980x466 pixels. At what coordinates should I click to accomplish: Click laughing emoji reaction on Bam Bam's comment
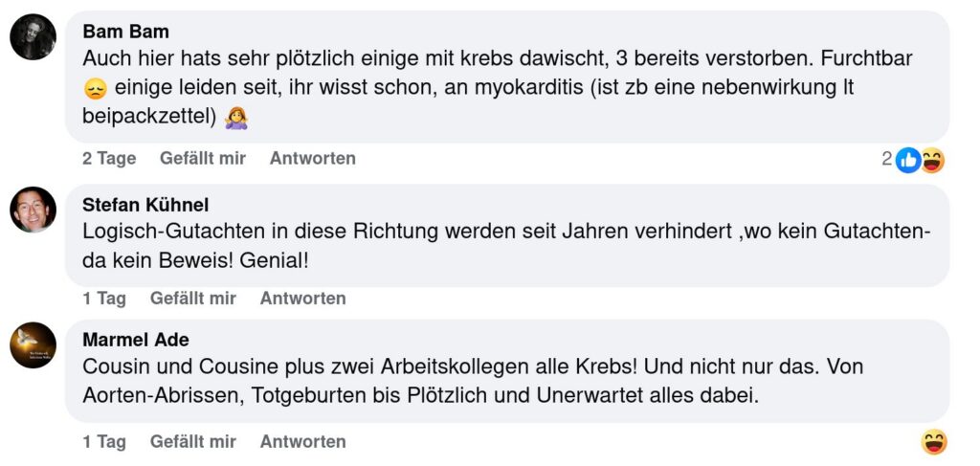(932, 161)
